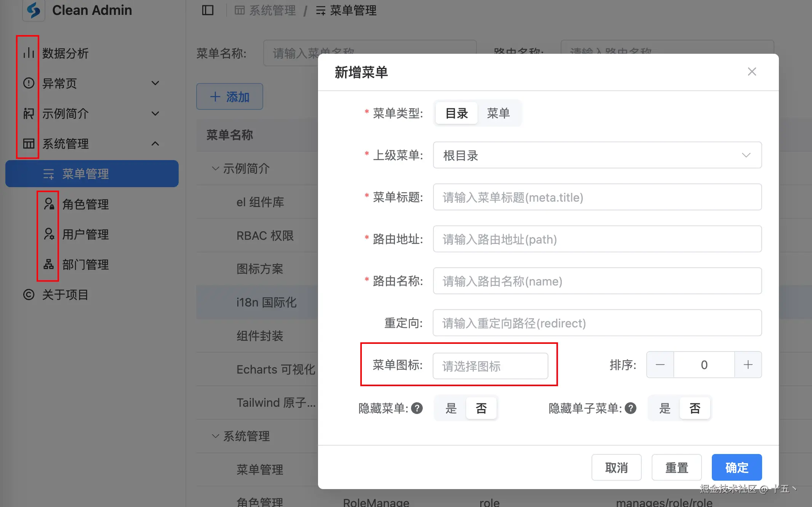Set 隐藏菜单 to 是

click(x=451, y=408)
